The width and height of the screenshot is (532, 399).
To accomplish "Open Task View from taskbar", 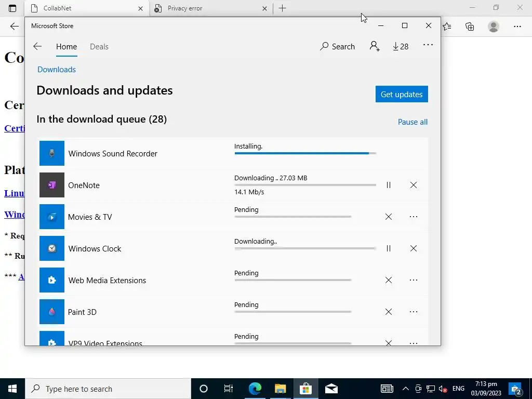I will pyautogui.click(x=229, y=389).
